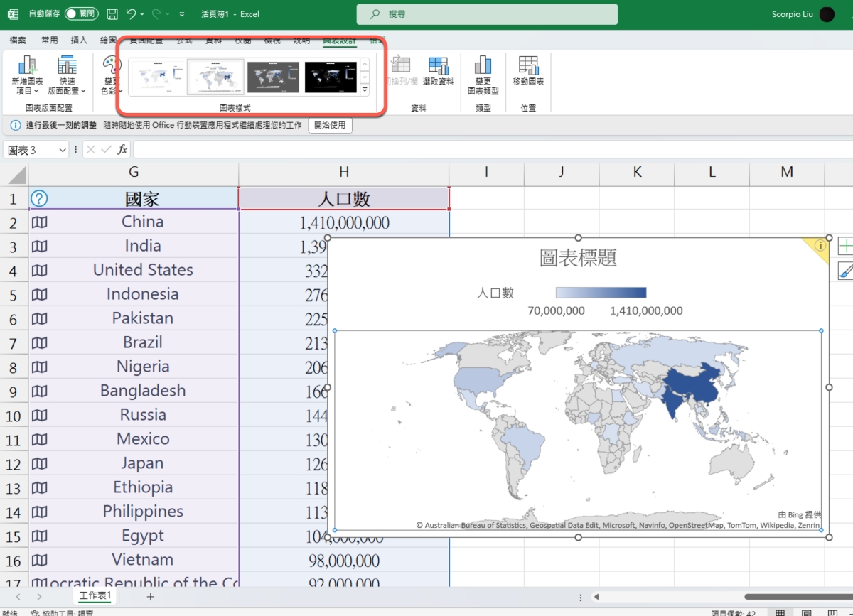Open the Name Box dropdown showing 圖表 3
Screen dimensions: 853x616
[x=62, y=150]
